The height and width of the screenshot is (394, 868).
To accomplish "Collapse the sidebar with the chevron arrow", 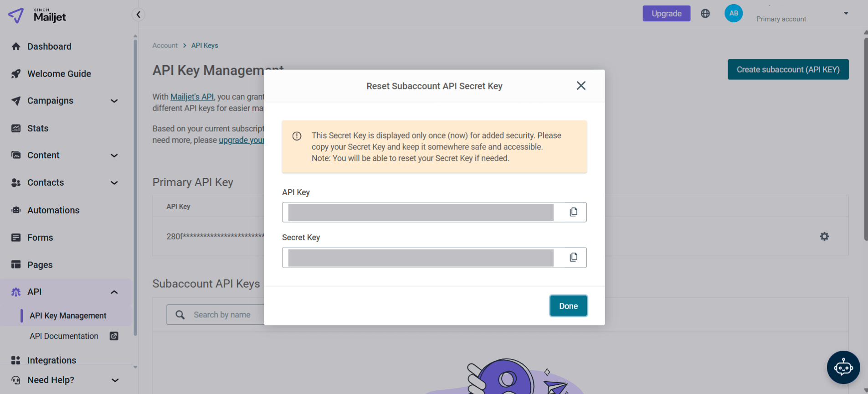I will [x=138, y=14].
